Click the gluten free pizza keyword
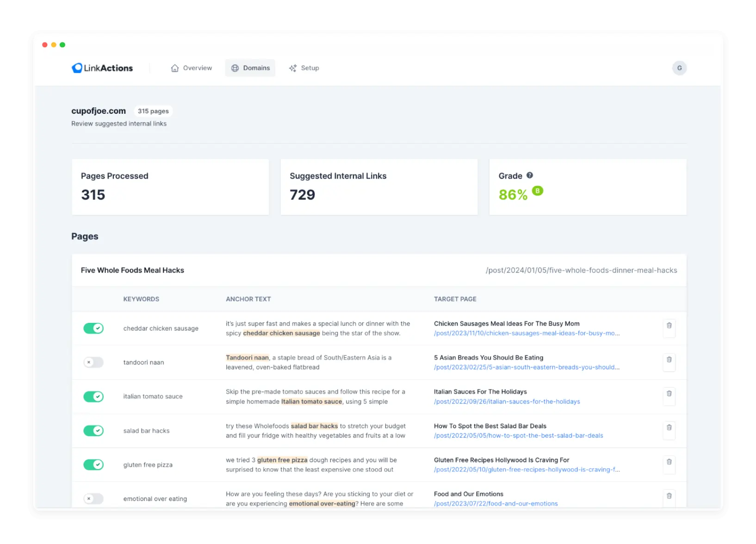The height and width of the screenshot is (544, 756). click(x=148, y=465)
